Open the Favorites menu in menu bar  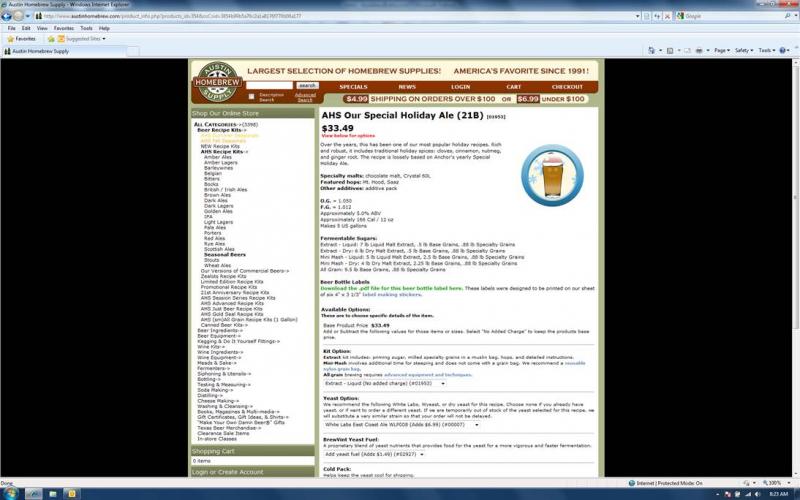64,29
